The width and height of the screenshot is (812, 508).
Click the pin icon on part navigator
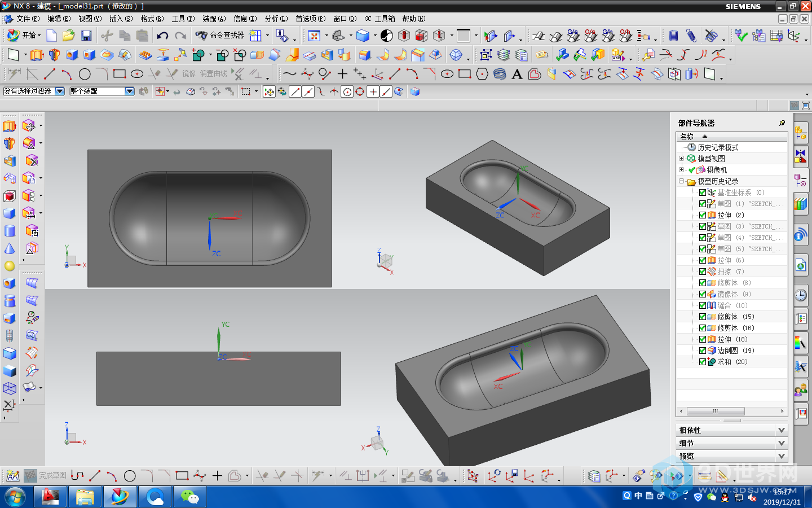pos(782,122)
